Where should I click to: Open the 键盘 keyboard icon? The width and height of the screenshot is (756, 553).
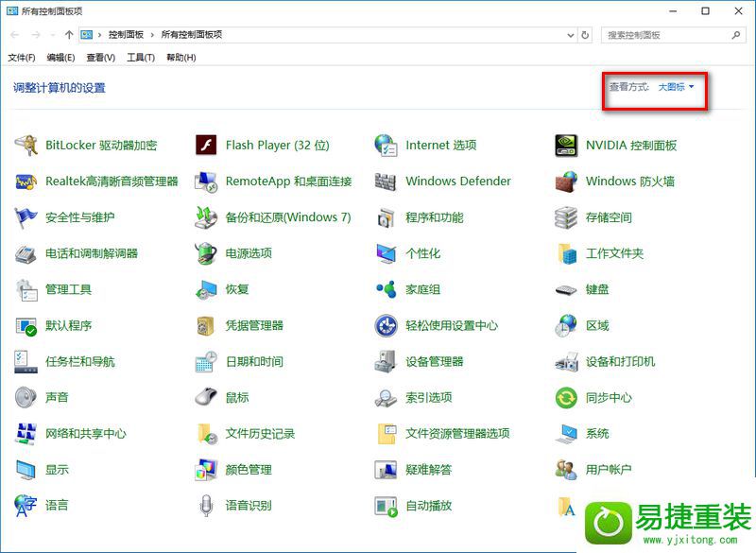[x=565, y=290]
